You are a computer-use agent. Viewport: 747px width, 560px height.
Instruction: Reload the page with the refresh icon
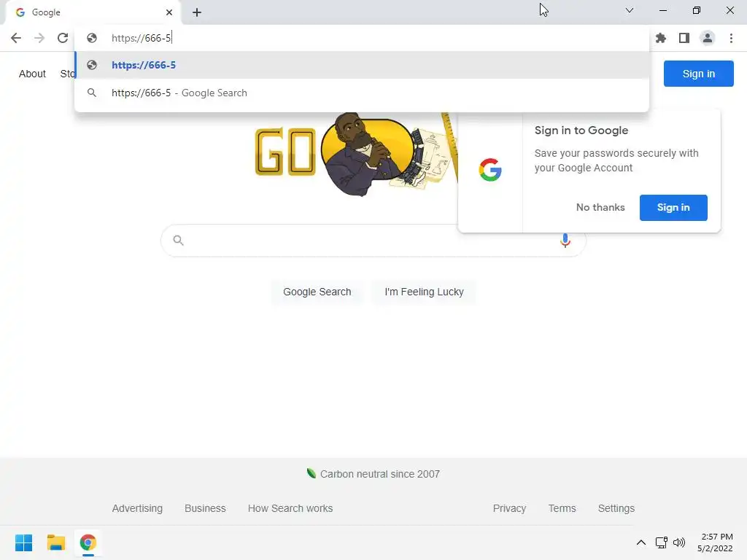[63, 38]
